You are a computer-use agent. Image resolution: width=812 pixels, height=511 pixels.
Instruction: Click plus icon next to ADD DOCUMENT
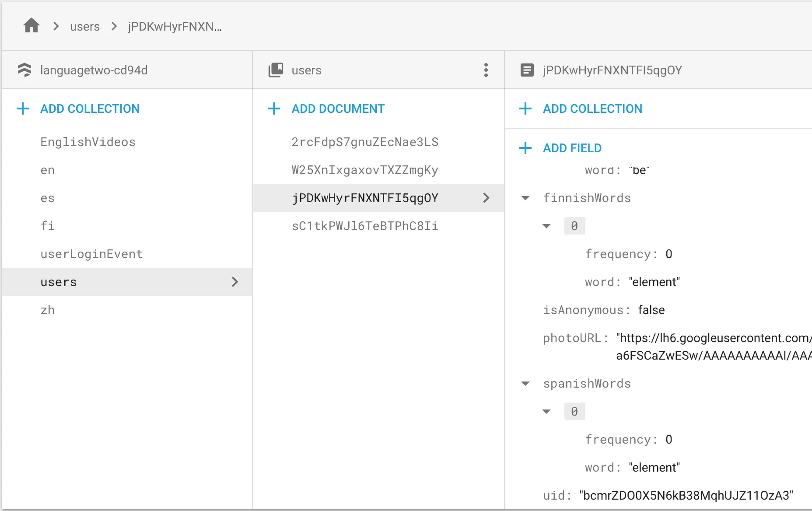tap(274, 108)
